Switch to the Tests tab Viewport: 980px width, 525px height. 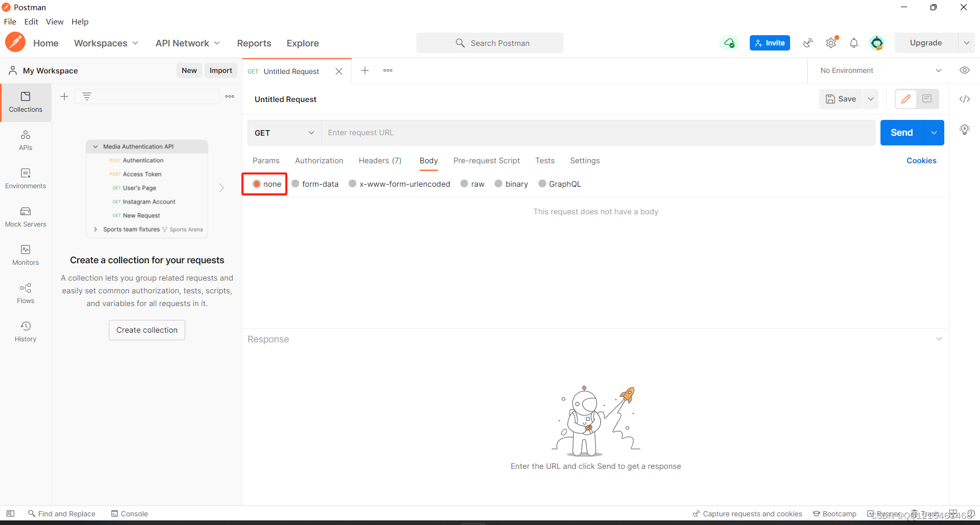[x=545, y=161]
